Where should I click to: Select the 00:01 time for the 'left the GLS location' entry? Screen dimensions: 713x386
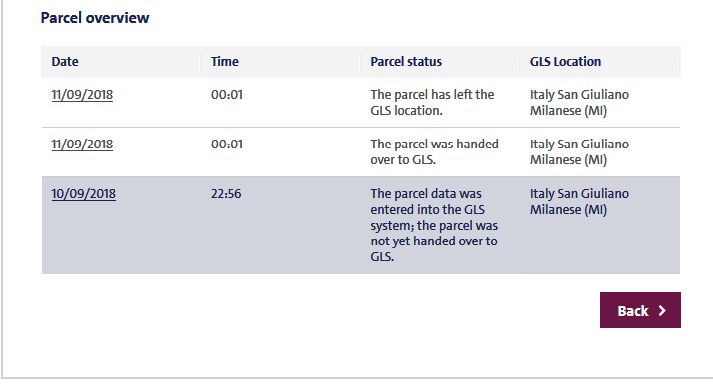(x=227, y=95)
